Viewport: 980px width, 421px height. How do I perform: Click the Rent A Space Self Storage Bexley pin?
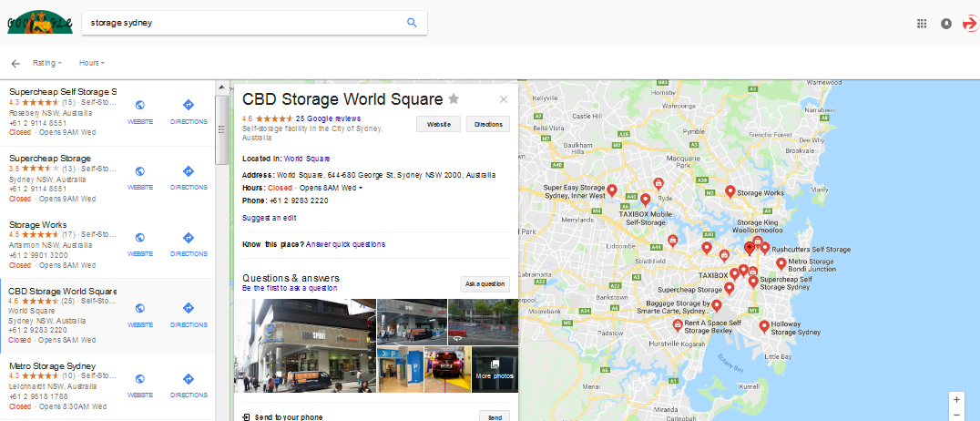point(677,324)
